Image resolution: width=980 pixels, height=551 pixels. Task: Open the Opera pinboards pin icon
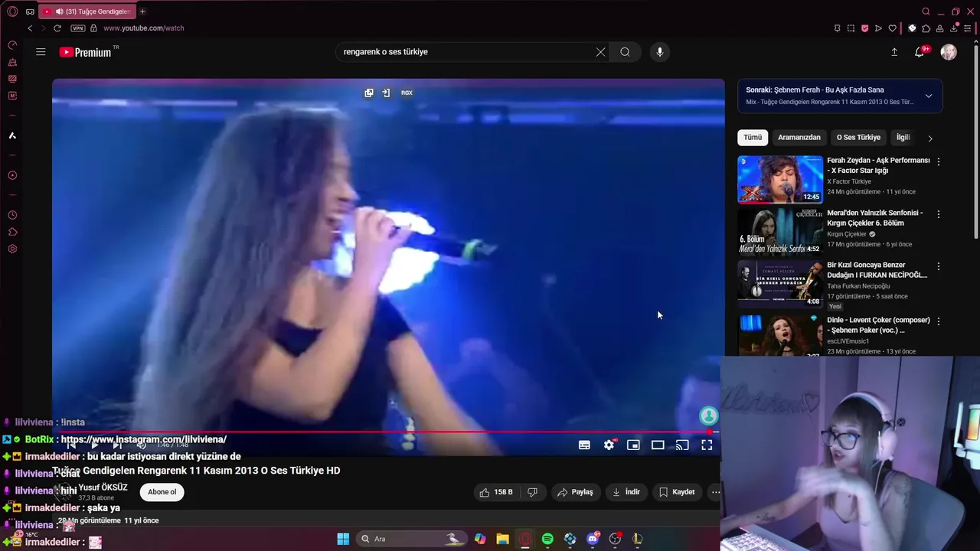point(837,28)
